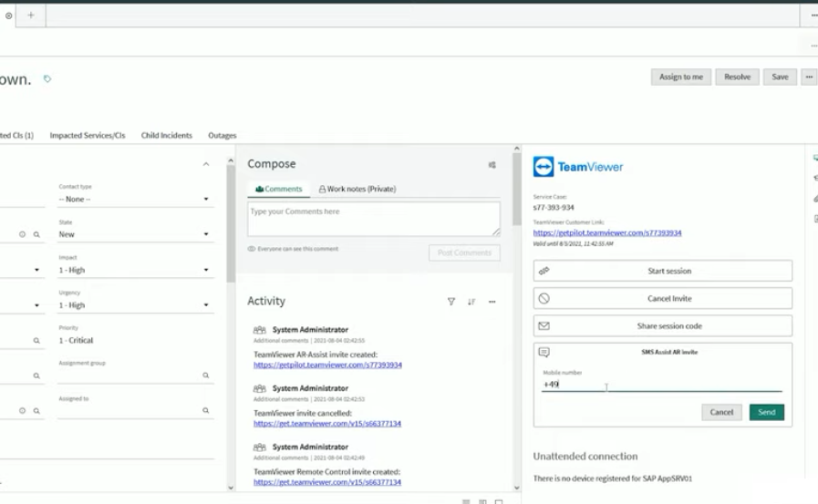Collapse the form section with the chevron
The height and width of the screenshot is (504, 818).
pyautogui.click(x=206, y=164)
